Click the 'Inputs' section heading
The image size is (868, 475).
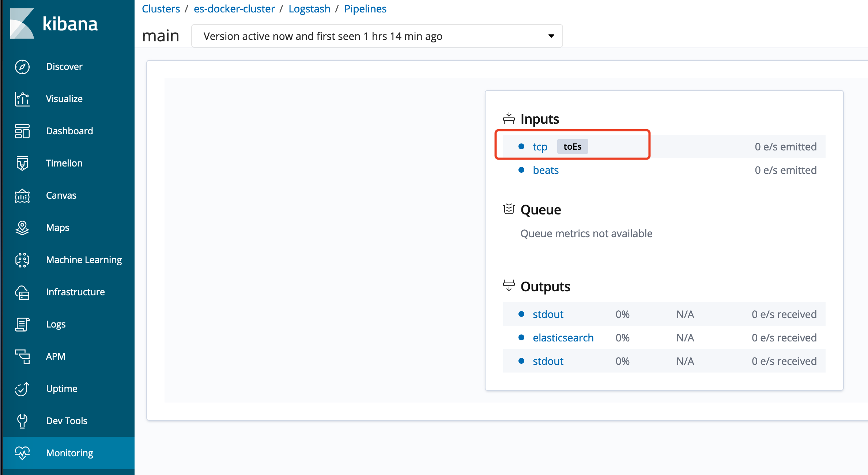[539, 119]
